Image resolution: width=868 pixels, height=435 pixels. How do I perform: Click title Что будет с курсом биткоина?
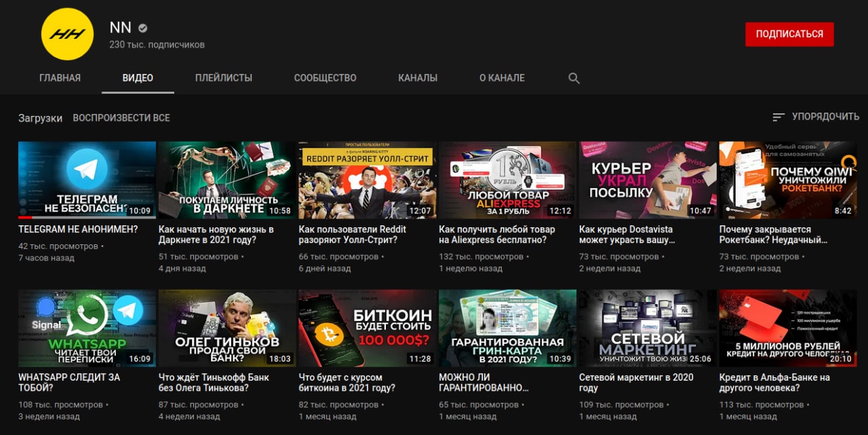tap(347, 383)
